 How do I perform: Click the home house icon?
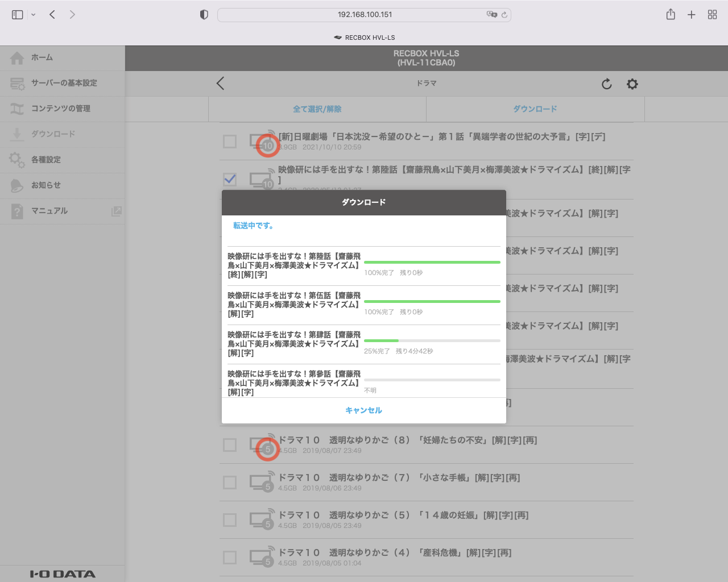17,58
